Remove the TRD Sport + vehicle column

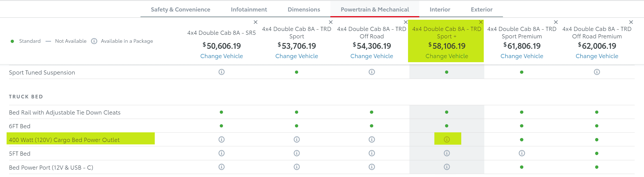point(481,22)
